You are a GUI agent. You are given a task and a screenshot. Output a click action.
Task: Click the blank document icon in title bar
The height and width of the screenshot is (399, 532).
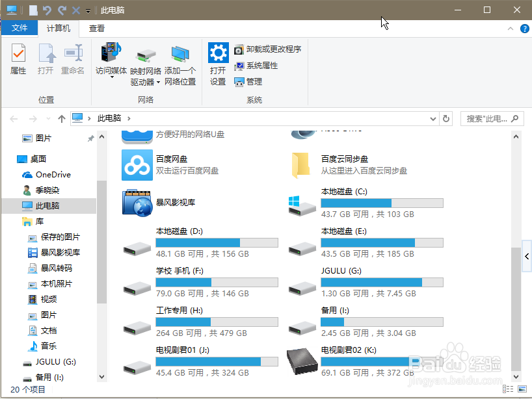point(33,10)
